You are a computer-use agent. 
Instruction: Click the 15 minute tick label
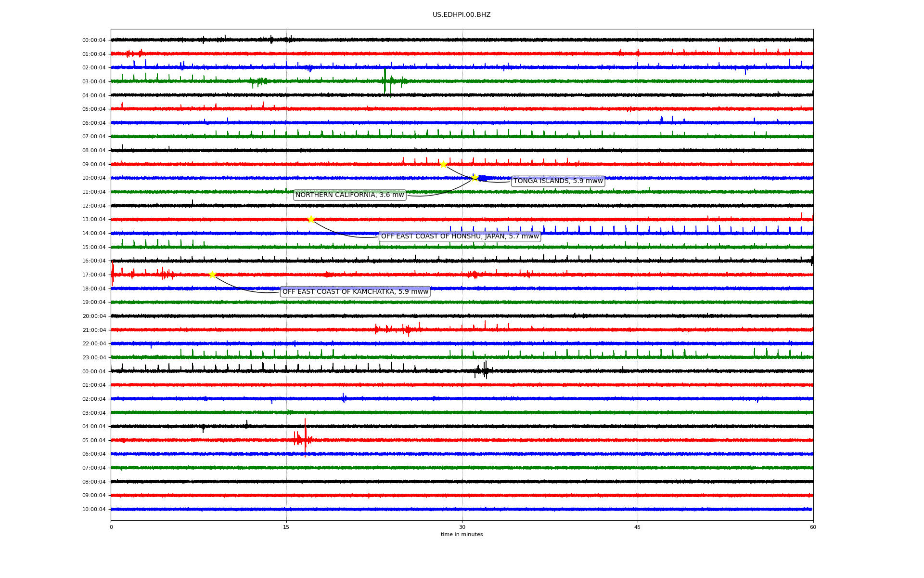point(286,527)
